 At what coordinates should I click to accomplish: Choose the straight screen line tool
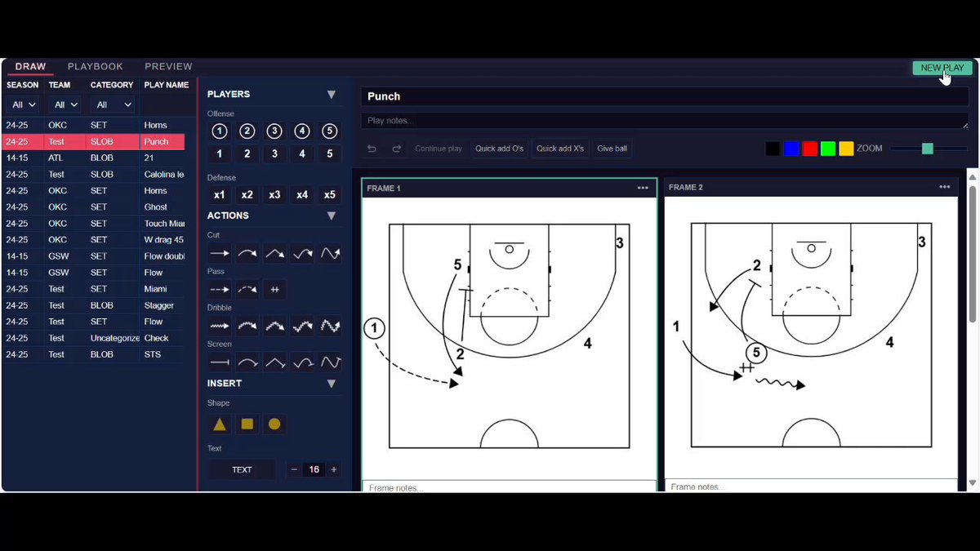click(220, 362)
